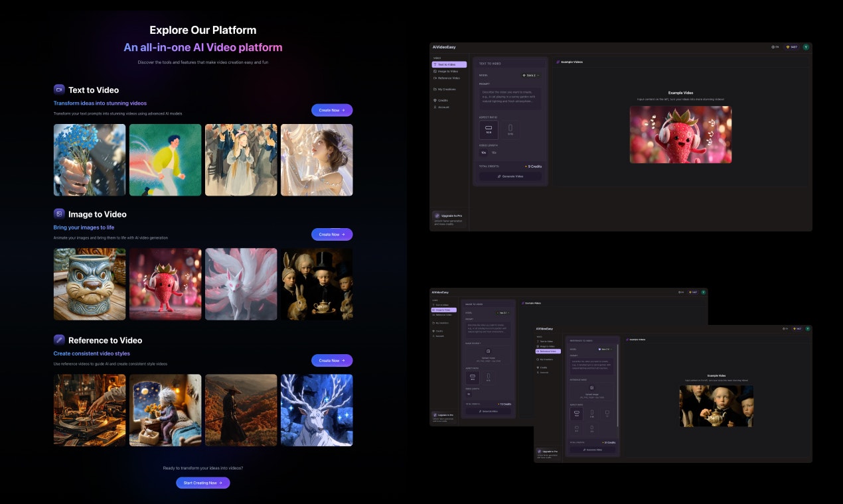Viewport: 843px width, 504px height.
Task: Switch aspect ratio to 9:16 vertical
Action: 510,129
